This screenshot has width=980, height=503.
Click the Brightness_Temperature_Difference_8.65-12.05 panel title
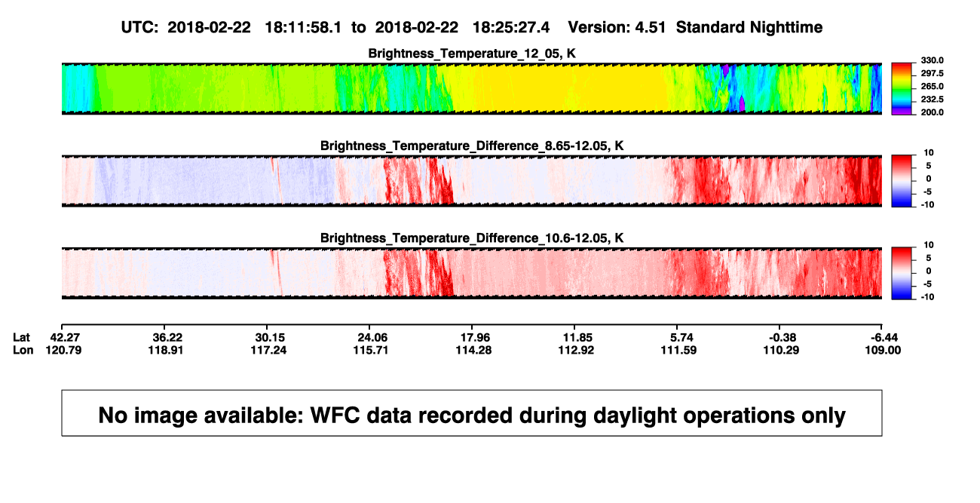pos(472,146)
